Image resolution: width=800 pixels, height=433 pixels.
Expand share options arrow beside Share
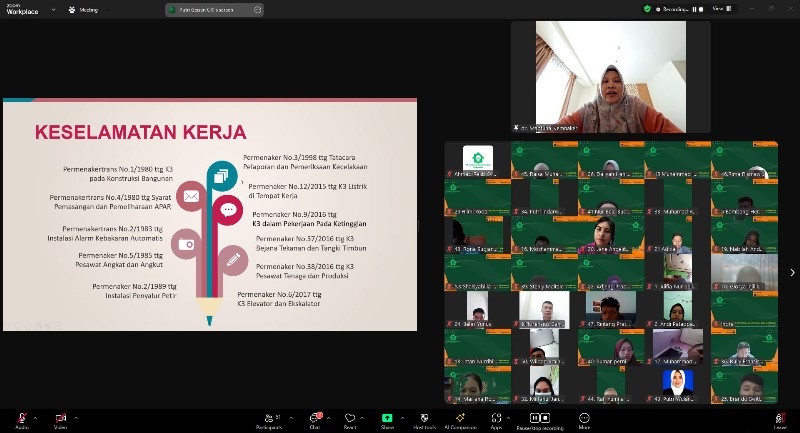[402, 418]
